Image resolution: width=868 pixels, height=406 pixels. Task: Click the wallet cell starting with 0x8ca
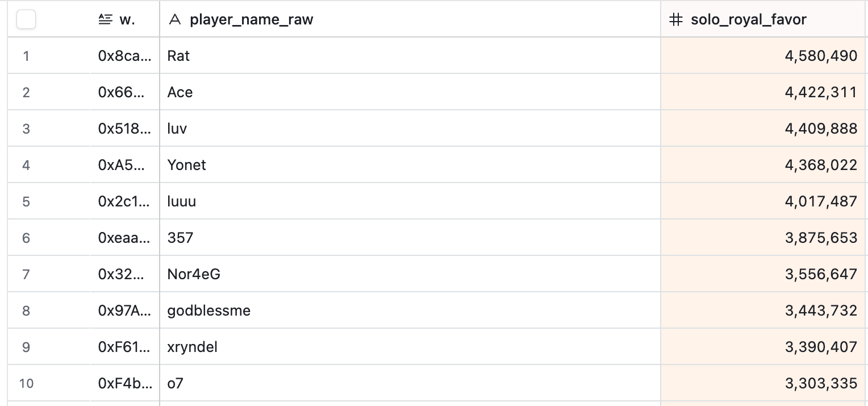click(124, 56)
